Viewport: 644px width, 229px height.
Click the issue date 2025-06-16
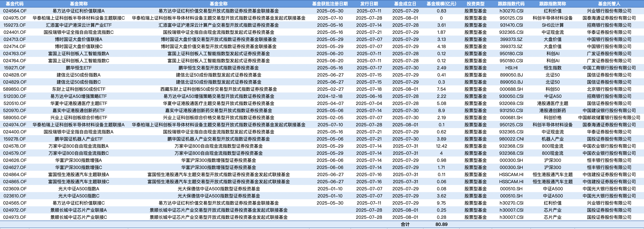click(x=369, y=96)
